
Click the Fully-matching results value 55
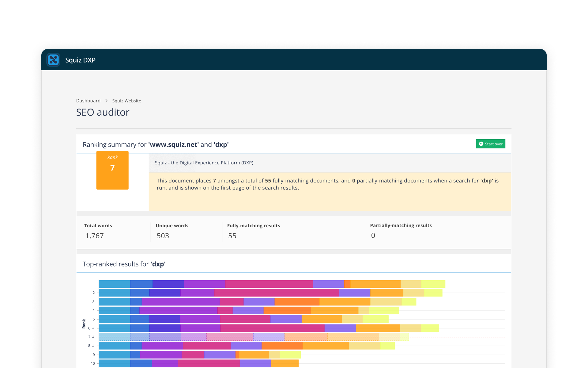232,236
